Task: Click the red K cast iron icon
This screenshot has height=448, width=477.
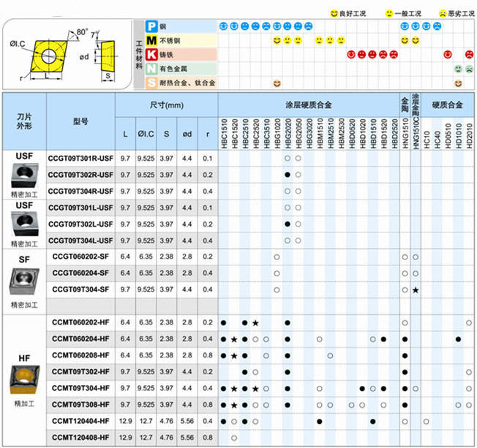Action: tap(151, 55)
